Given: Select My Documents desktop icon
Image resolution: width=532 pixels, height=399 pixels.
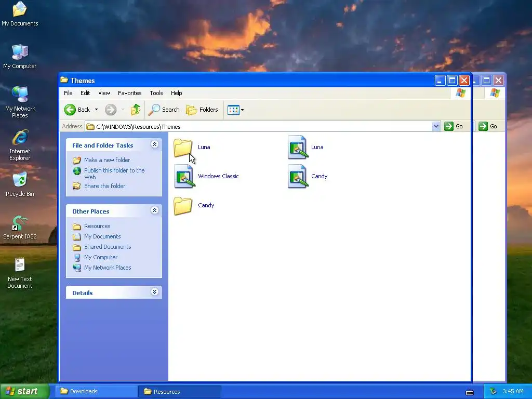Looking at the screenshot, I should pos(20,14).
